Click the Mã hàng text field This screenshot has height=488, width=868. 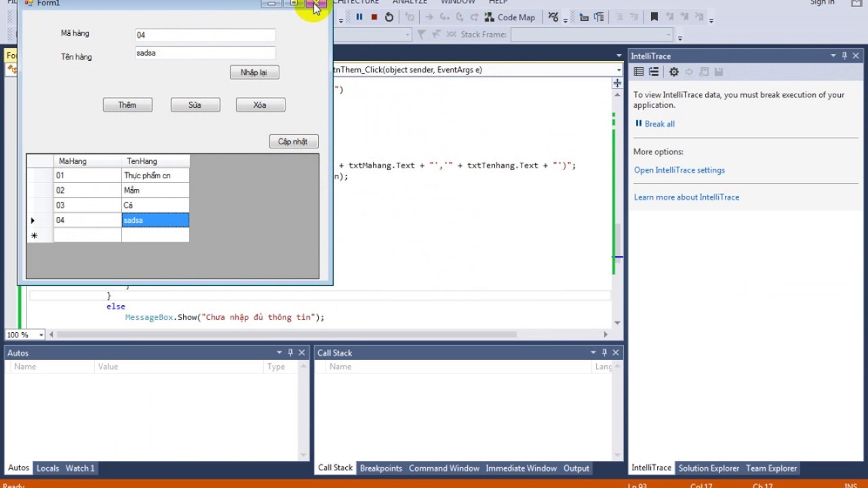[x=205, y=35]
